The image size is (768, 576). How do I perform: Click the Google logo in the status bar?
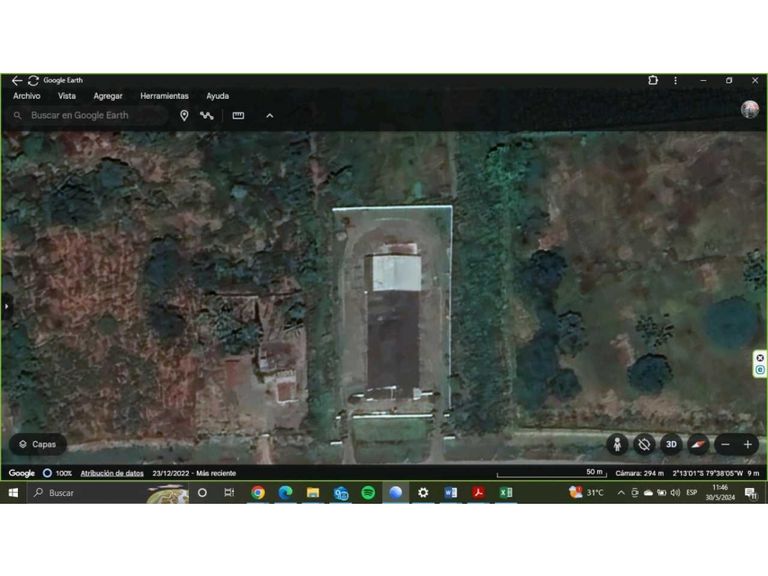tap(22, 473)
